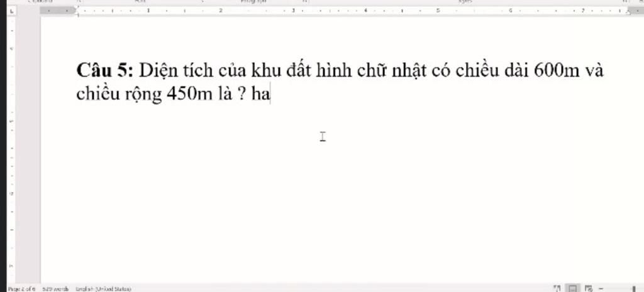Click the horizontal ruler at mark 3
The image size is (644, 292).
point(293,10)
